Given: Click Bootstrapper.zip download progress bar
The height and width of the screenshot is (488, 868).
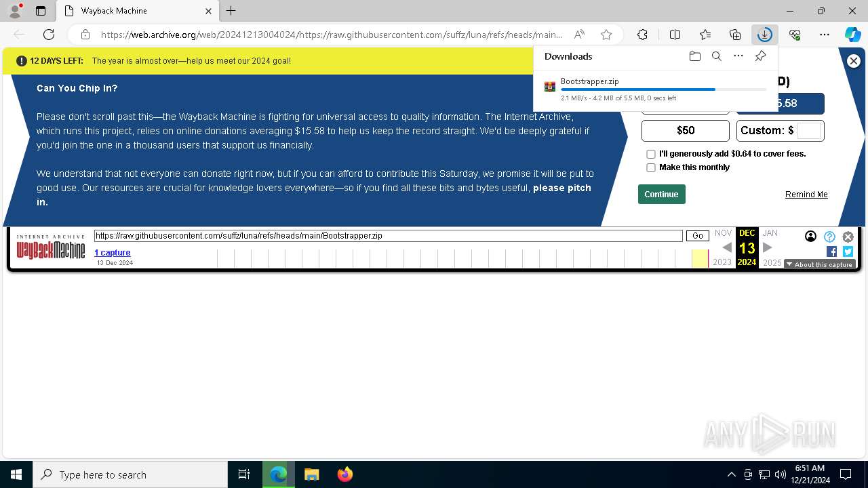Looking at the screenshot, I should 664,89.
